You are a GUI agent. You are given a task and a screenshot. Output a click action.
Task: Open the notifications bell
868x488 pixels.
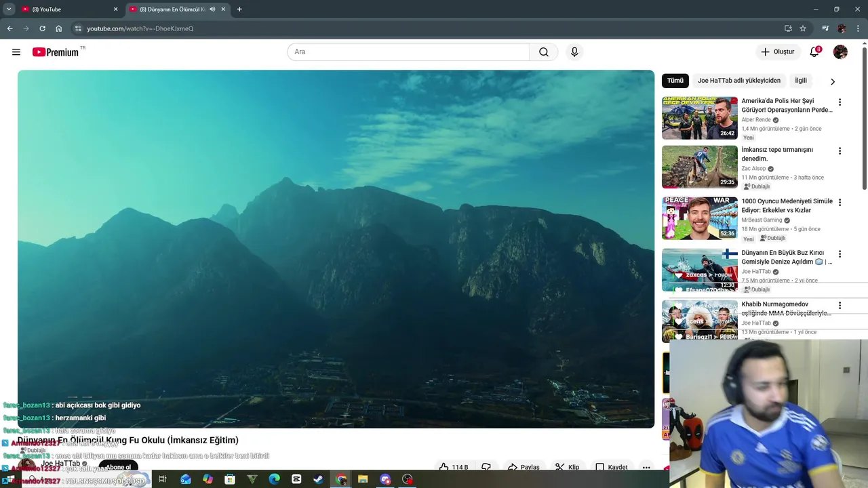click(814, 52)
